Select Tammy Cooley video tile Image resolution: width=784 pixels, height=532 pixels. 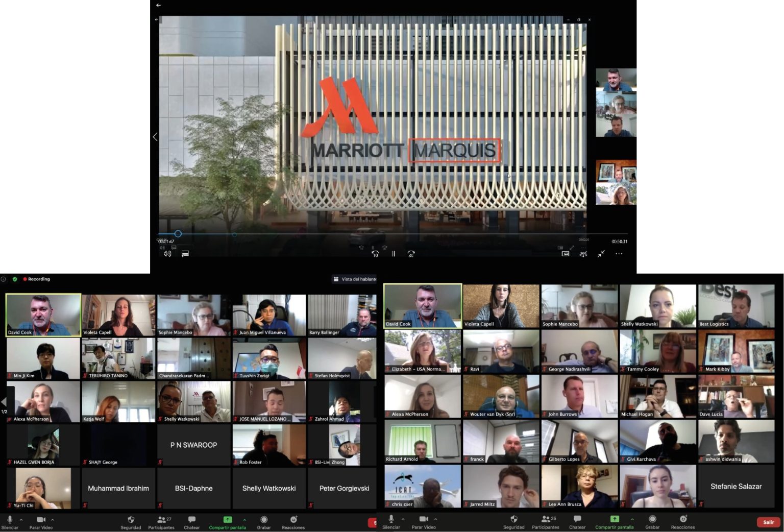click(x=658, y=351)
